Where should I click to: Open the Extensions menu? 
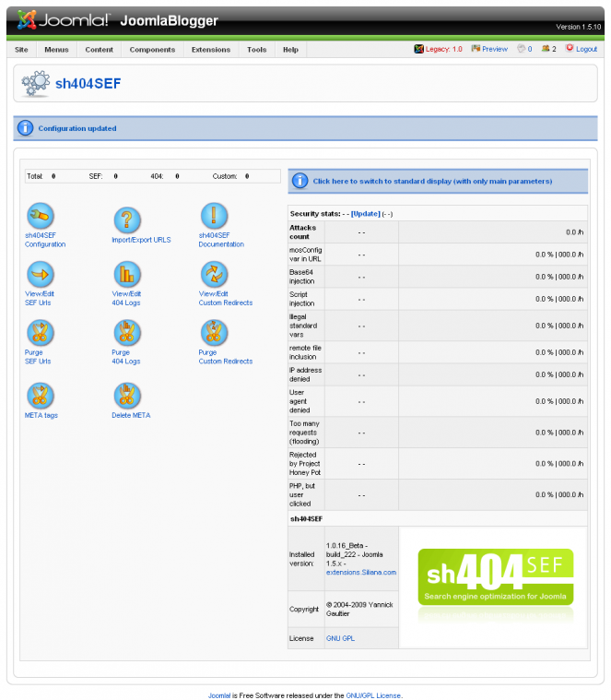(x=211, y=50)
